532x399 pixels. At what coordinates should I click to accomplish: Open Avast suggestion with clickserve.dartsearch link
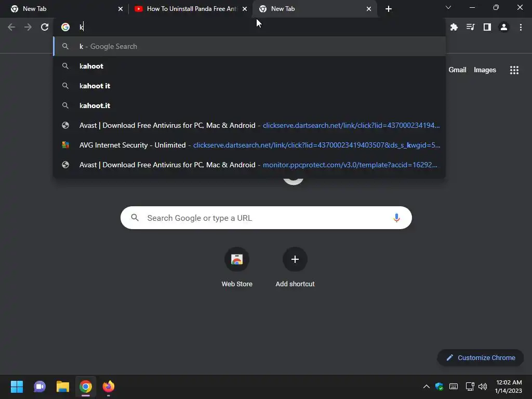[x=249, y=125]
